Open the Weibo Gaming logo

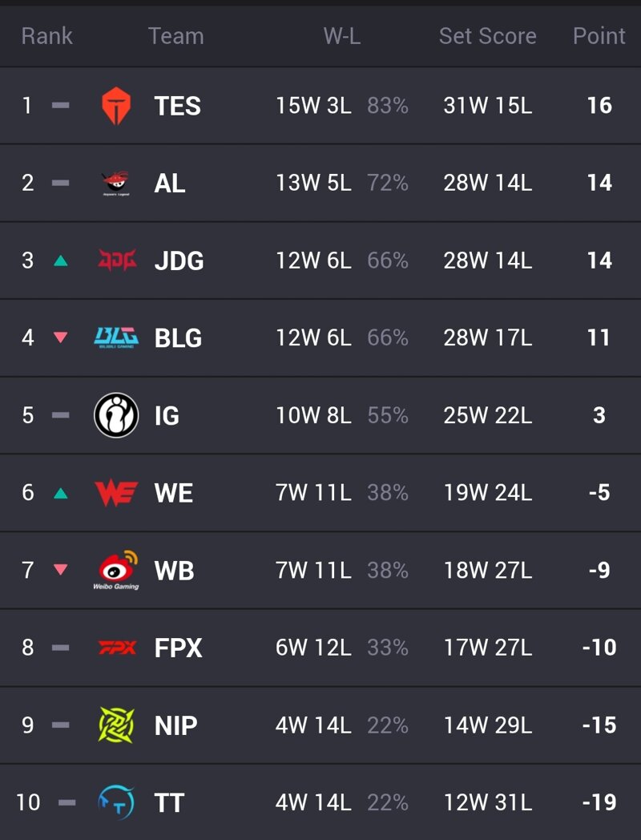[x=116, y=570]
